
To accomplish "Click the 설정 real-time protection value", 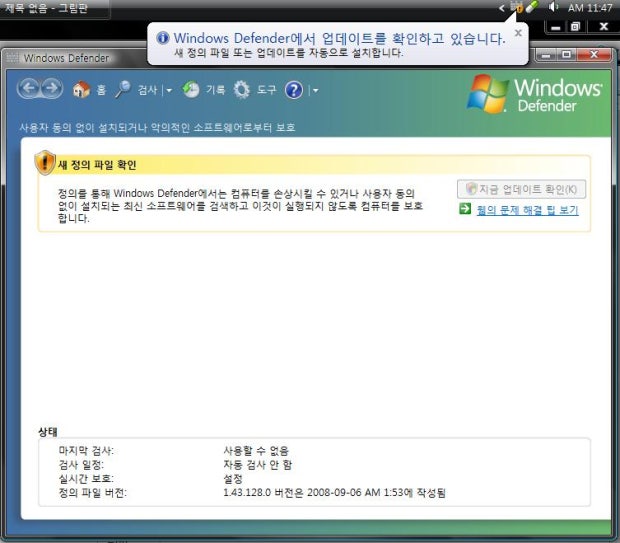I will coord(233,479).
